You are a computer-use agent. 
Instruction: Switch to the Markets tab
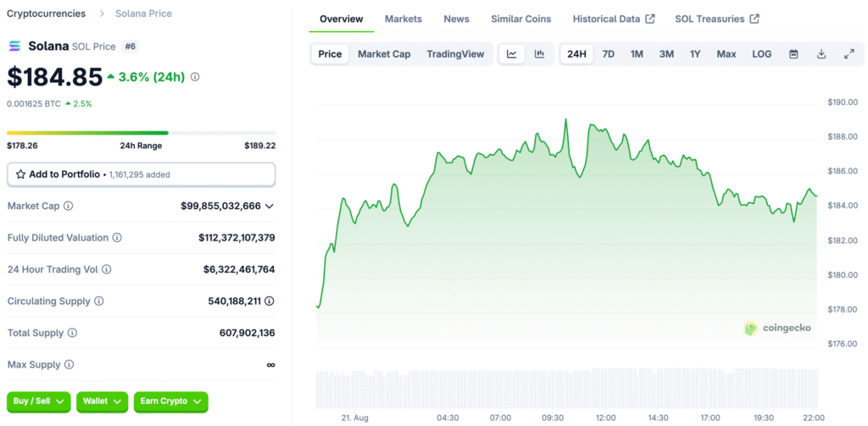pyautogui.click(x=403, y=19)
